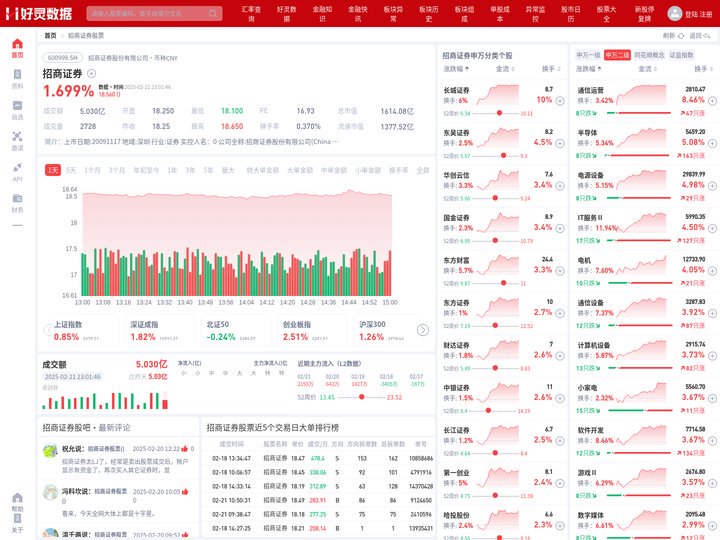Image resolution: width=720 pixels, height=540 pixels.
Task: Select the 最大 chart range
Action: pyautogui.click(x=228, y=170)
